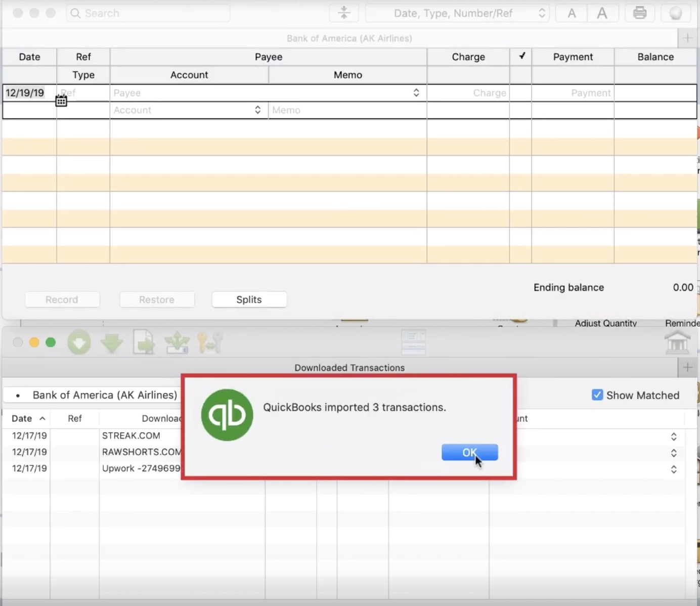Increase font size with large A button

(x=602, y=13)
